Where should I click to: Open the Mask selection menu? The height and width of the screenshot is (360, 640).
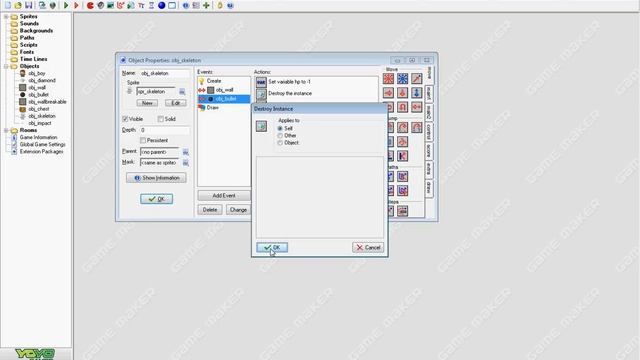(185, 162)
